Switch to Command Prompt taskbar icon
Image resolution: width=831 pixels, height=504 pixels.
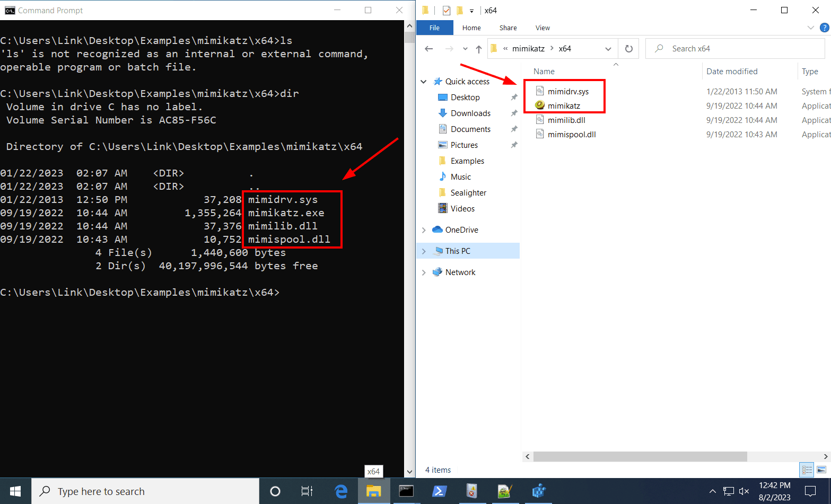click(x=406, y=491)
